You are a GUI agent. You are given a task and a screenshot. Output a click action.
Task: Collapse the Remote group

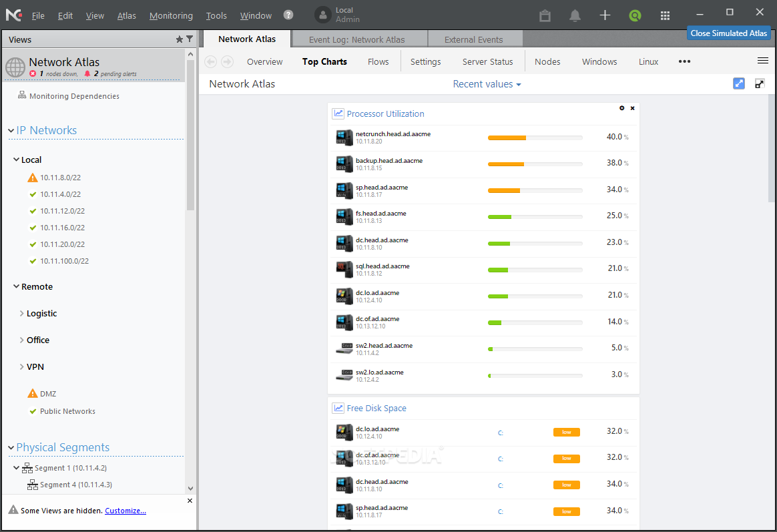pyautogui.click(x=16, y=286)
